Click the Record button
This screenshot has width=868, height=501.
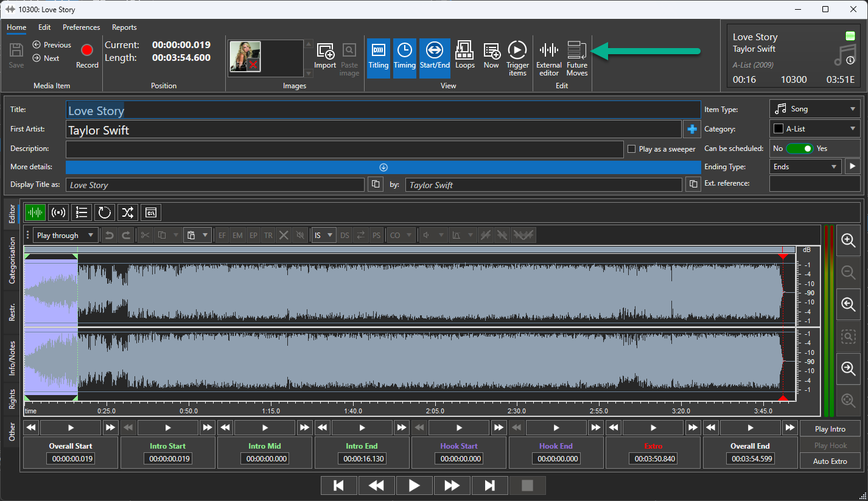(87, 55)
